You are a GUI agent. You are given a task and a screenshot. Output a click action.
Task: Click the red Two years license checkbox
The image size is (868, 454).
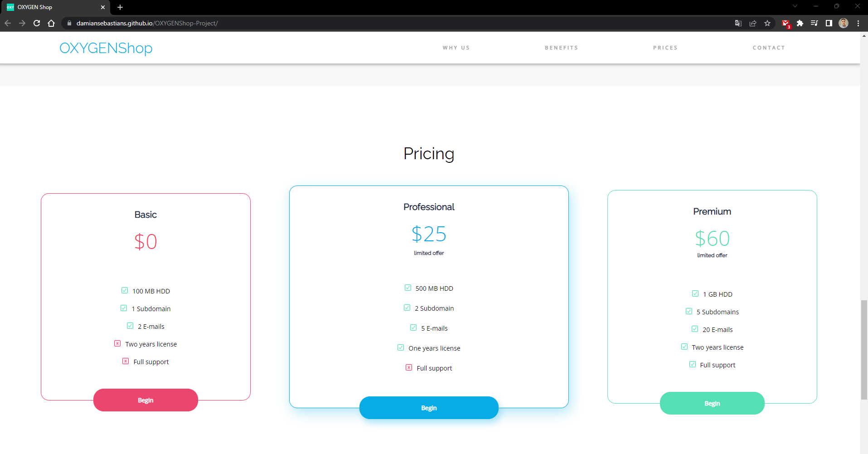point(118,343)
